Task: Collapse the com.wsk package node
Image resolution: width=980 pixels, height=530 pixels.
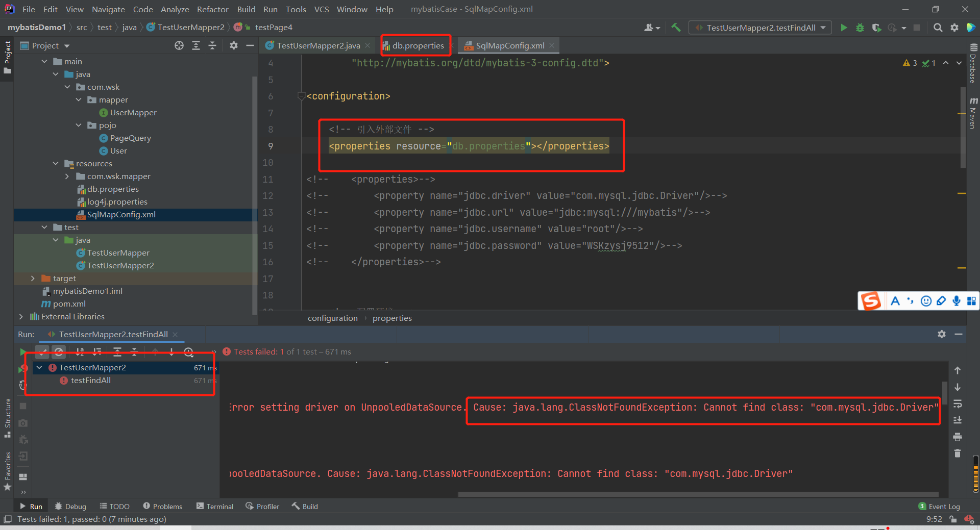Action: pos(67,87)
